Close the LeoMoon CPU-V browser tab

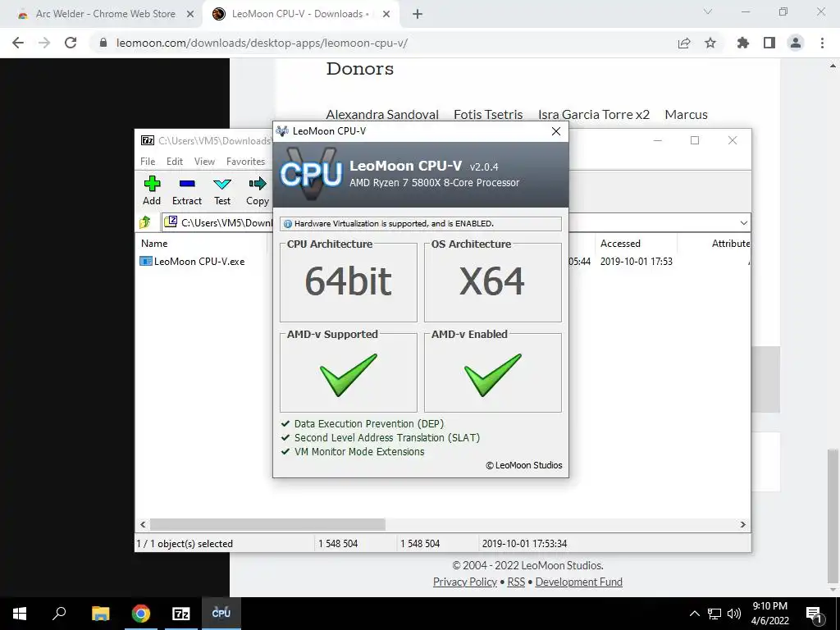386,14
